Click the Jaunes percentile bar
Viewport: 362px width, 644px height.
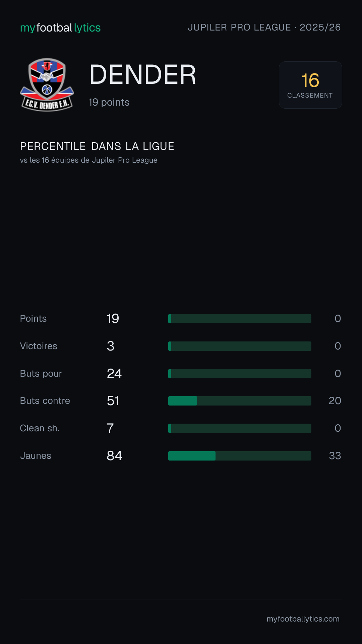click(240, 456)
